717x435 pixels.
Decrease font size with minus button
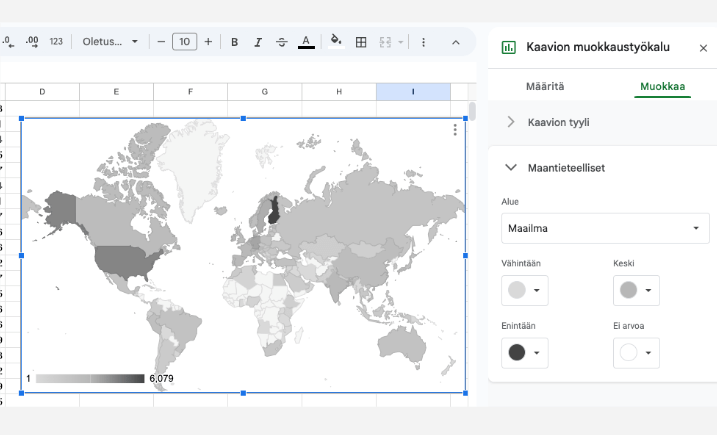[160, 42]
